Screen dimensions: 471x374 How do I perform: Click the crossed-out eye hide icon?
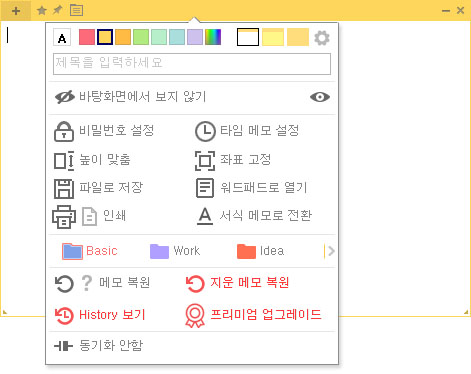coord(65,97)
